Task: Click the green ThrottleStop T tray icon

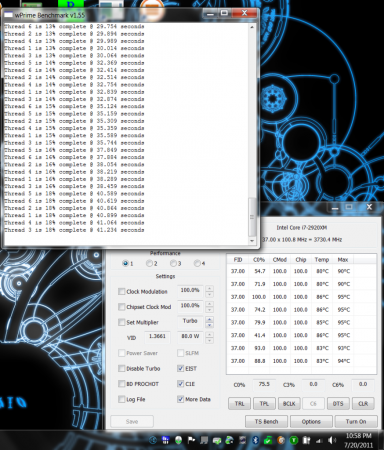Action: 294,440
